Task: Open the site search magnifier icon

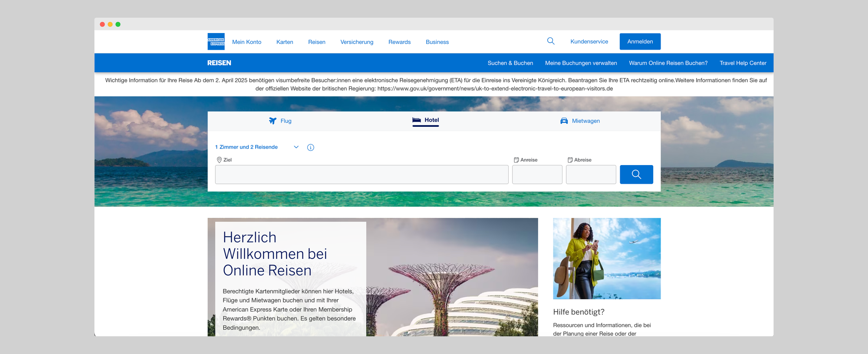Action: point(551,41)
